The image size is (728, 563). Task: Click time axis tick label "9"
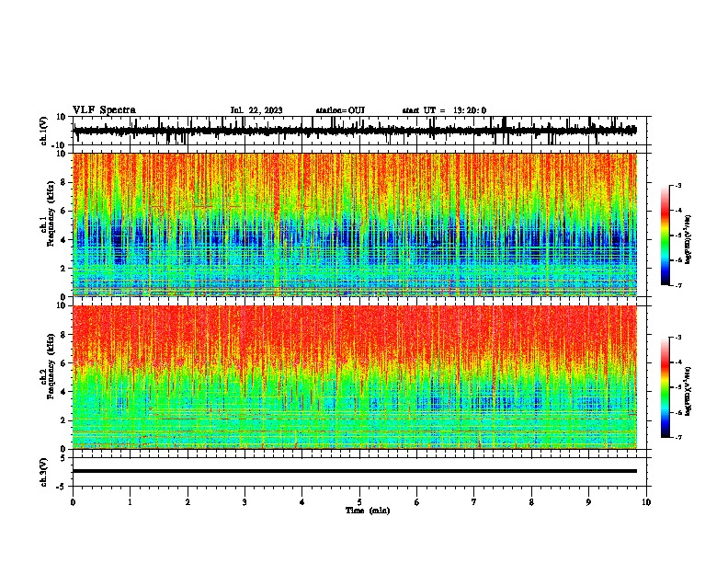tap(588, 502)
